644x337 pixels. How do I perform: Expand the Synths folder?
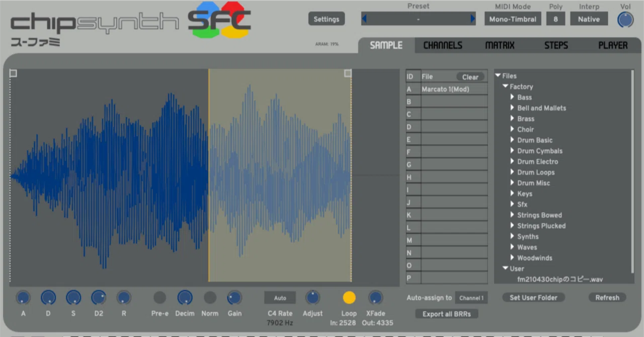pos(513,236)
